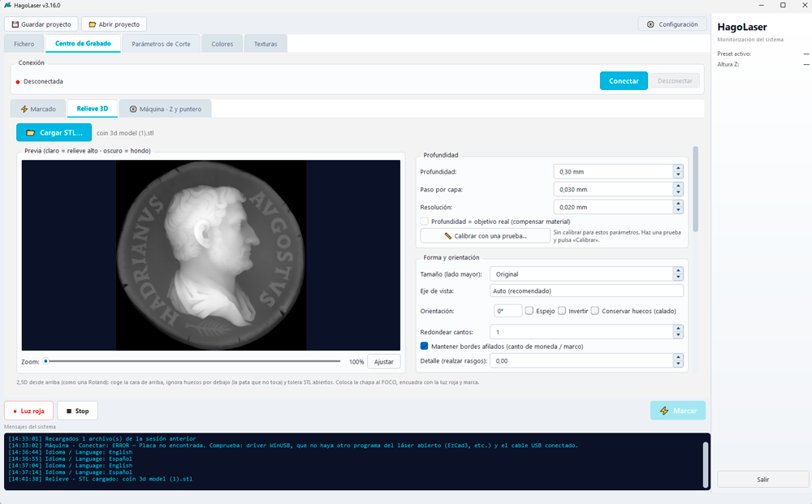Click the preview Zoom slider handle
The image size is (812, 504).
[x=45, y=361]
